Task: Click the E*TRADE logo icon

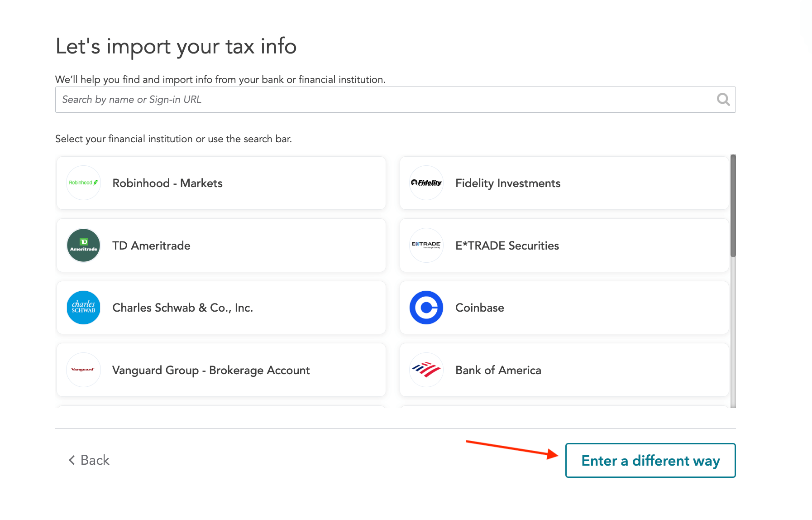Action: 426,246
